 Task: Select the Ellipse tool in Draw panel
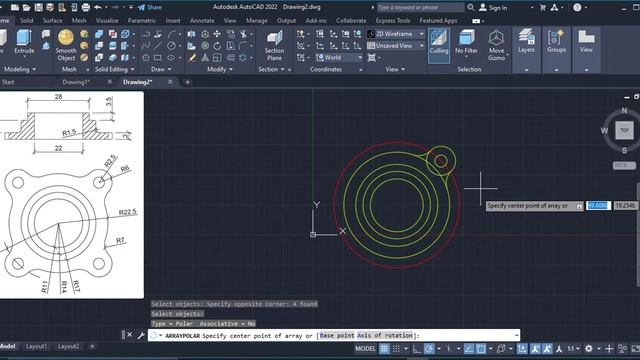(x=171, y=58)
